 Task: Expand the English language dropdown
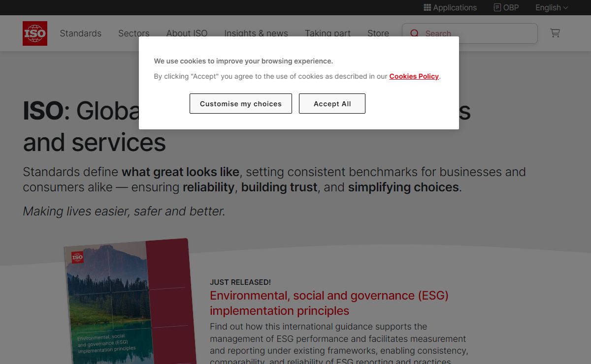coord(552,7)
